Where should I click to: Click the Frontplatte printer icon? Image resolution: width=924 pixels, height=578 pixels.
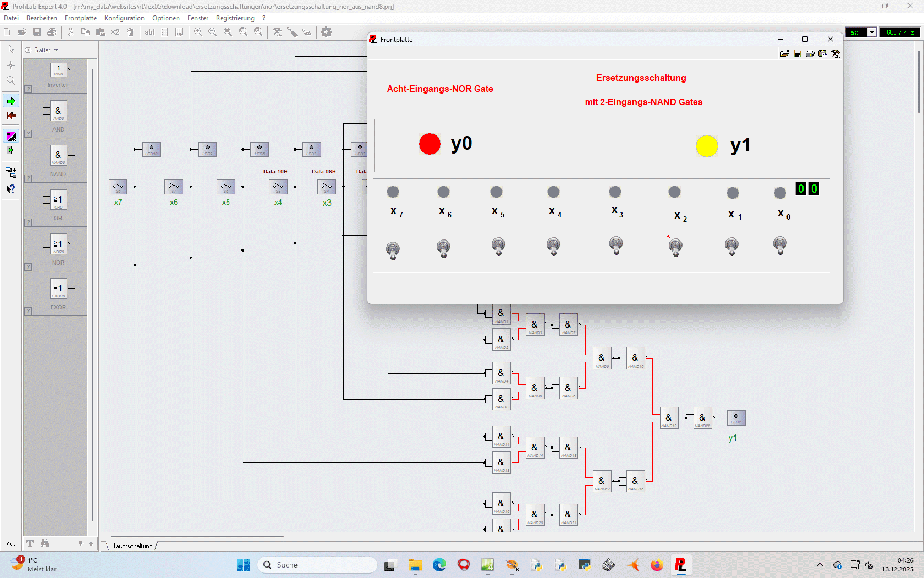pos(810,53)
